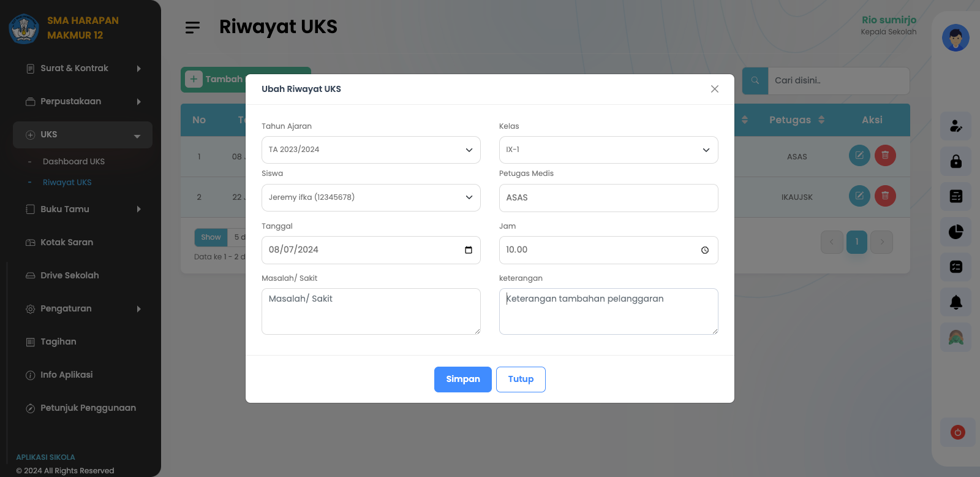Click the calendar icon in Tanggal field
The height and width of the screenshot is (477, 980).
click(x=469, y=250)
